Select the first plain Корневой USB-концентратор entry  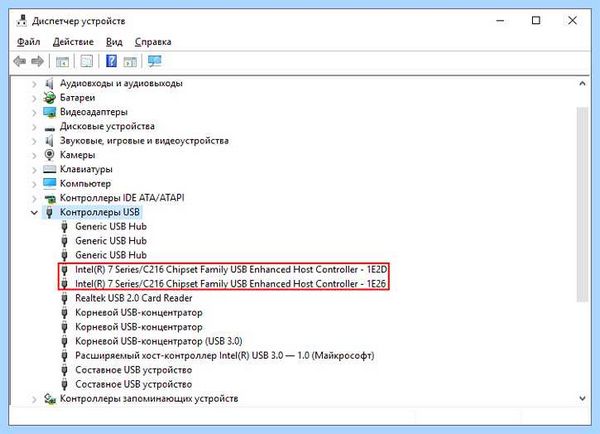click(x=139, y=312)
